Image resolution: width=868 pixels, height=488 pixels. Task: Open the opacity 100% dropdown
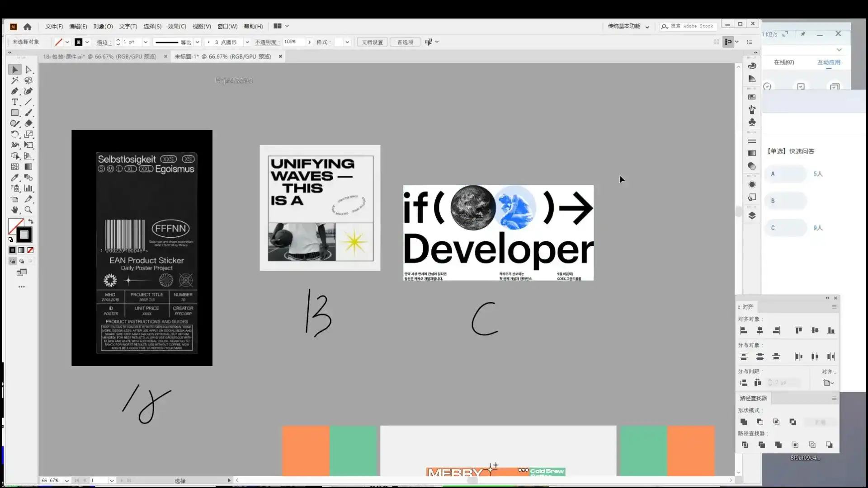(x=309, y=42)
